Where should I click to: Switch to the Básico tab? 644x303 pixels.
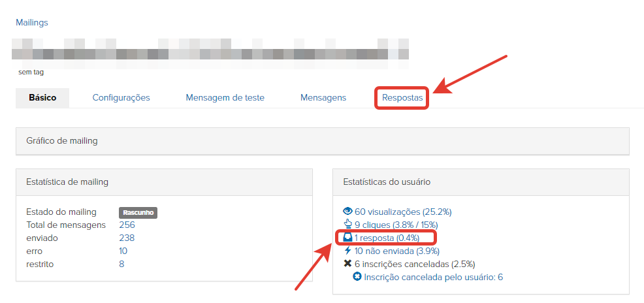tap(42, 98)
